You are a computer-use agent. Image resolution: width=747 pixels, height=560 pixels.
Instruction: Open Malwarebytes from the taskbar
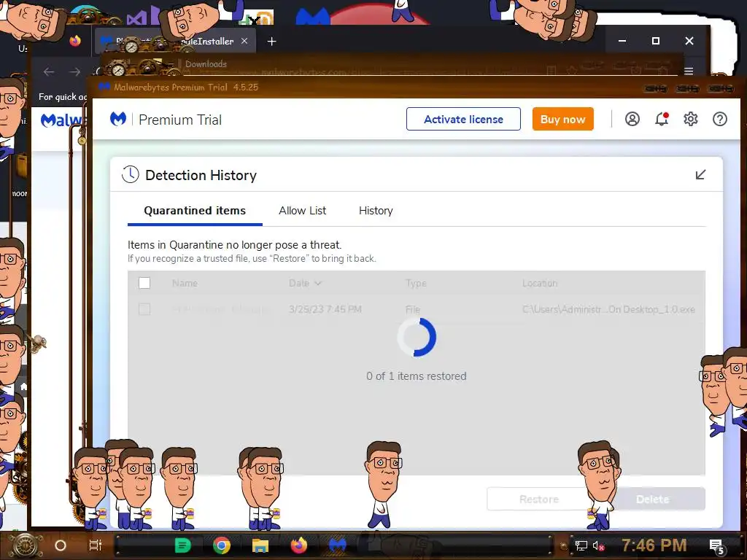337,545
